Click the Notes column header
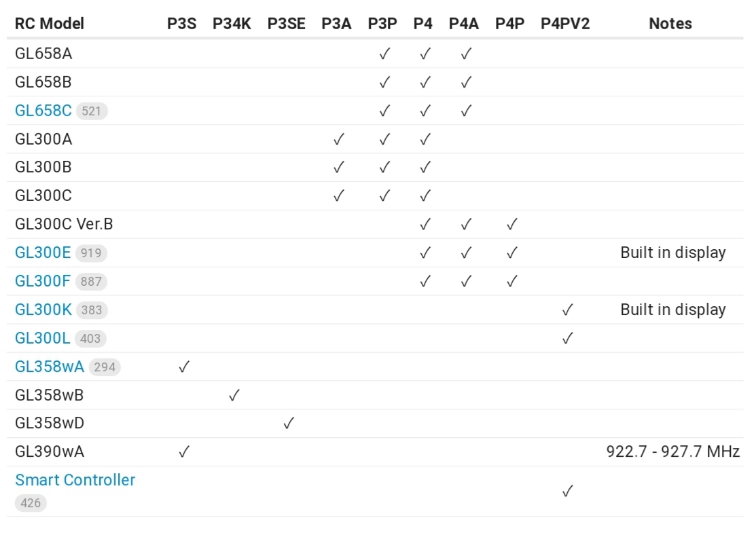Image resolution: width=756 pixels, height=539 pixels. click(x=670, y=24)
